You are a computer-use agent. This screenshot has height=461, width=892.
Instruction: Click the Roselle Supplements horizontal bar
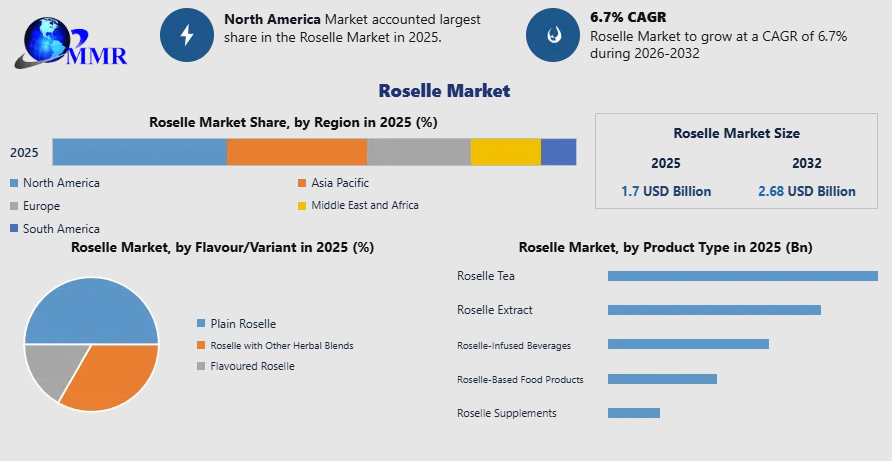pos(633,413)
